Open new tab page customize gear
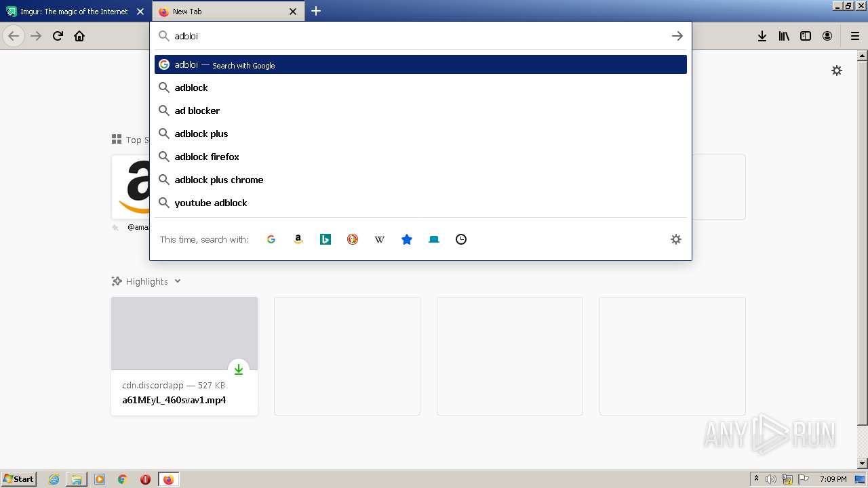868x488 pixels. pyautogui.click(x=837, y=70)
